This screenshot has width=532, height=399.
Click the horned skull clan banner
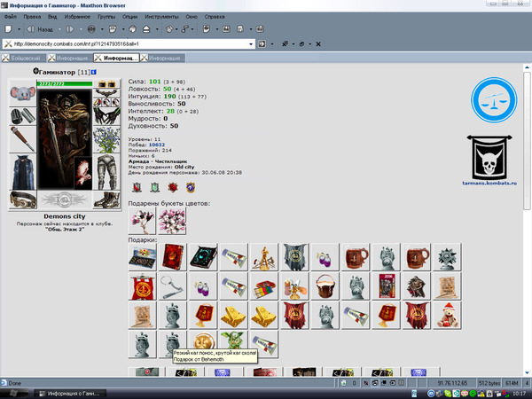[x=489, y=157]
